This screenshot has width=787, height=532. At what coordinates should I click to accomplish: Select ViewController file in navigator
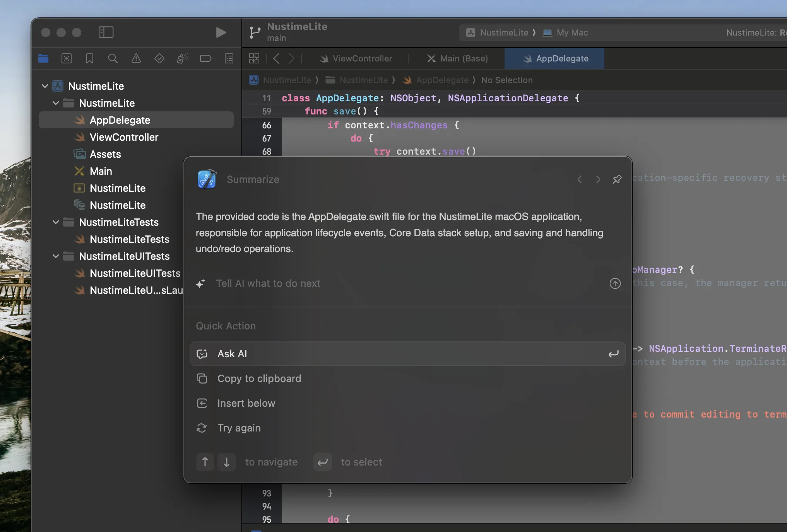124,137
